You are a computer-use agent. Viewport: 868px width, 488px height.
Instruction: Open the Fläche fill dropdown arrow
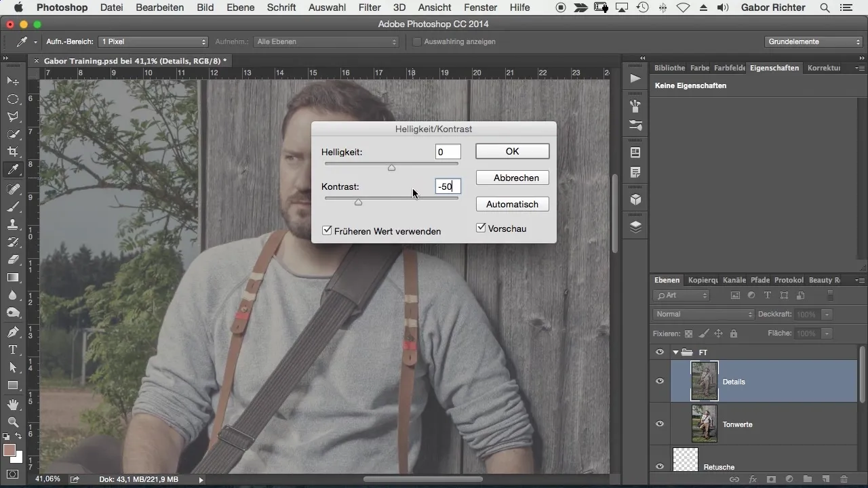[x=826, y=333]
